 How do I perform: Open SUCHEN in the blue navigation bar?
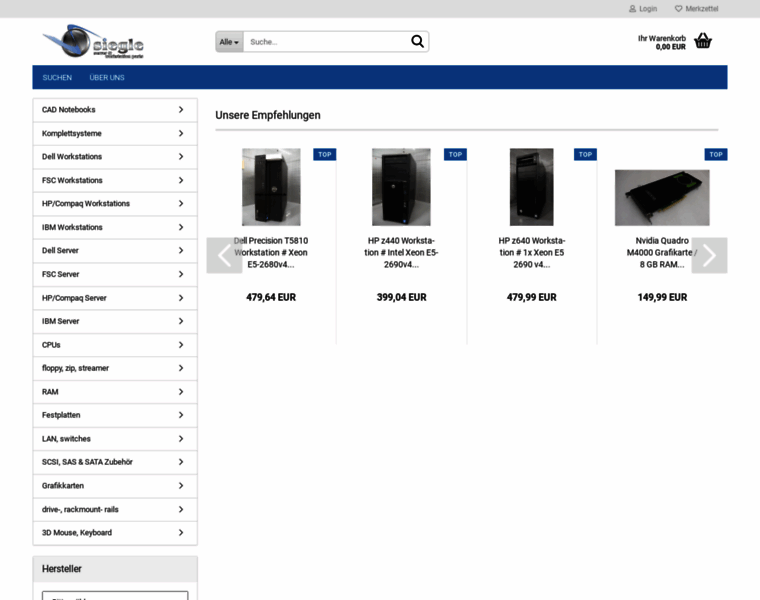[57, 78]
